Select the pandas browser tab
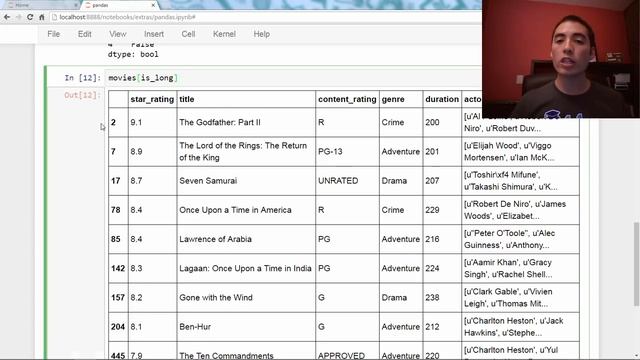Screen dimensions: 640x360 pos(119,5)
